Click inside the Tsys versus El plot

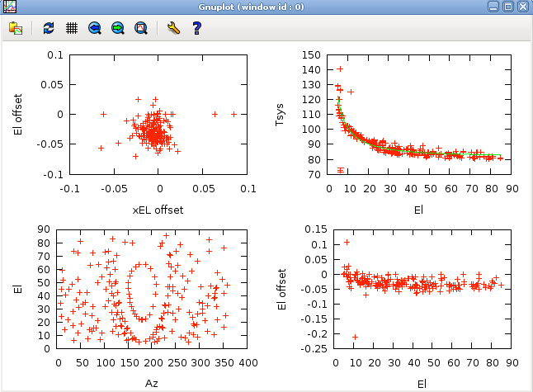click(x=422, y=114)
